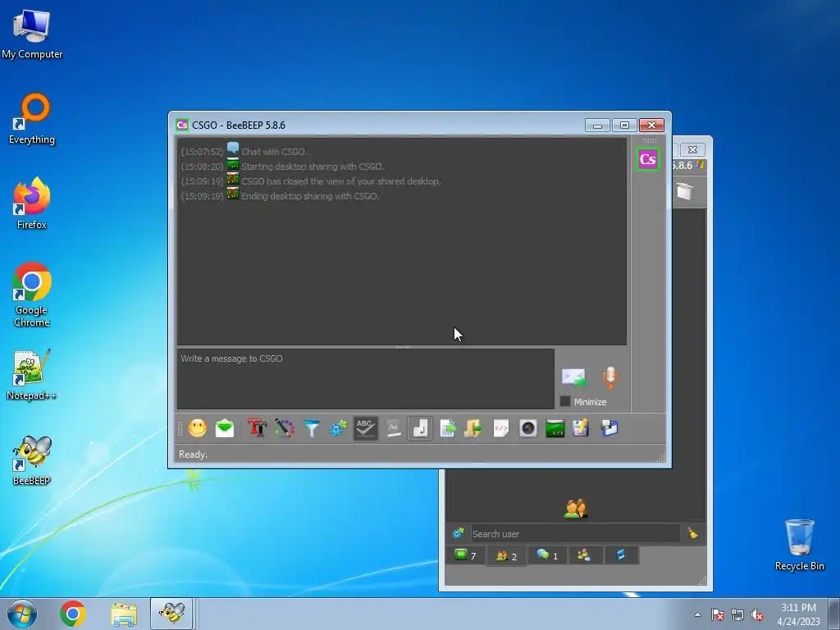840x630 pixels.
Task: Open the groups tab in main window
Action: (x=584, y=555)
